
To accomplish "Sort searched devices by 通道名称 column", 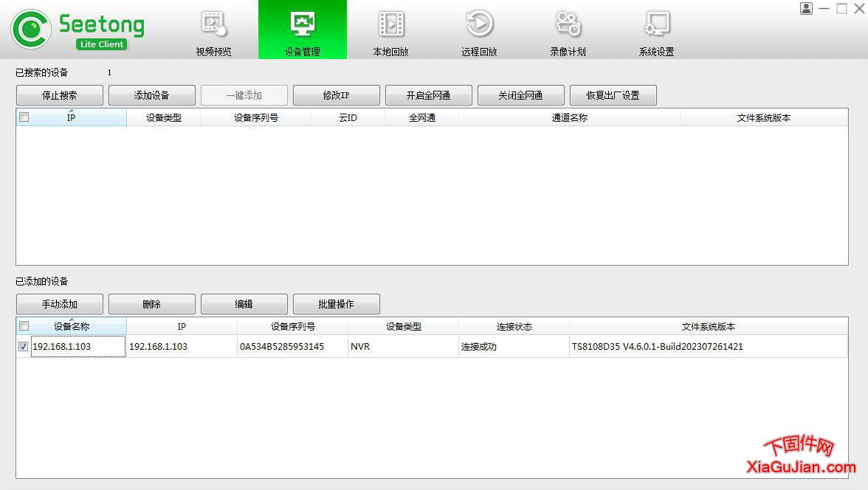I will point(569,117).
